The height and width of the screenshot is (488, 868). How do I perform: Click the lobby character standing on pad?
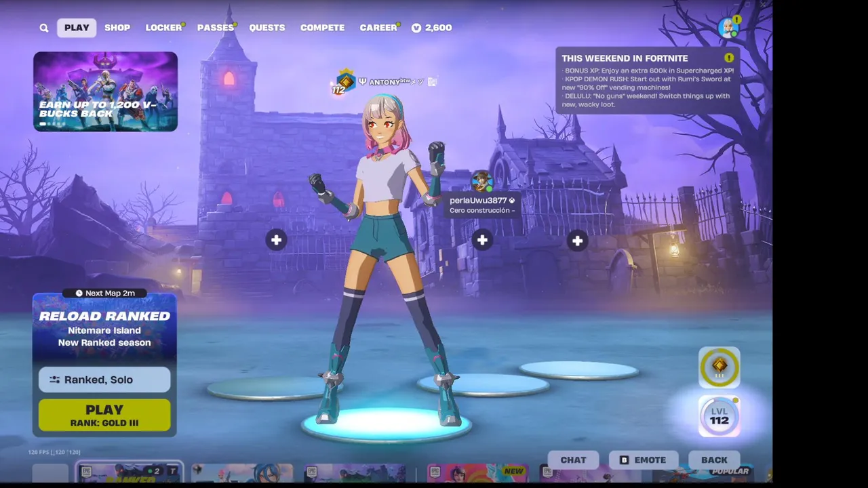pyautogui.click(x=384, y=261)
